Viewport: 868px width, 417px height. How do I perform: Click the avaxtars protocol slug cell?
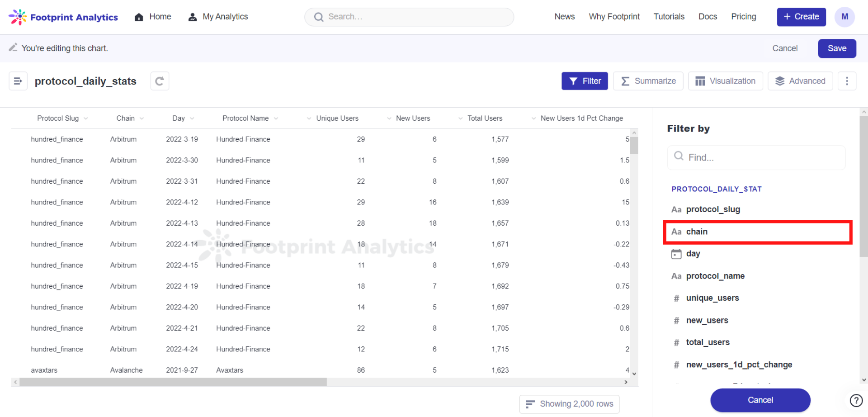44,370
